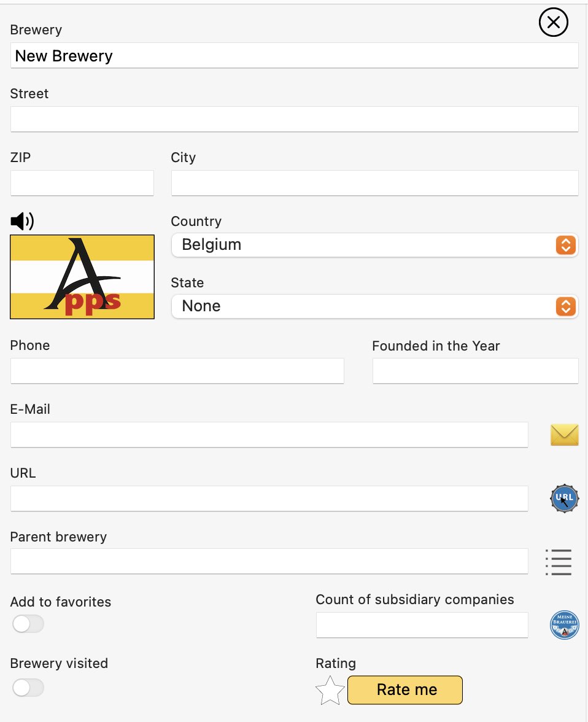
Task: Close the brewery form with X icon
Action: [x=553, y=22]
